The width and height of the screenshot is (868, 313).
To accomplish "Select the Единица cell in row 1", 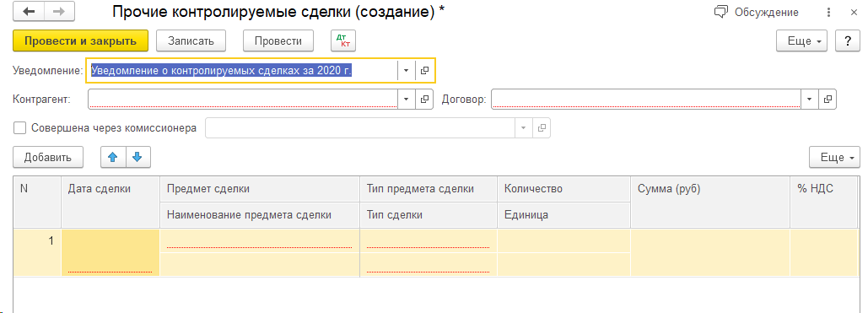I will 564,264.
